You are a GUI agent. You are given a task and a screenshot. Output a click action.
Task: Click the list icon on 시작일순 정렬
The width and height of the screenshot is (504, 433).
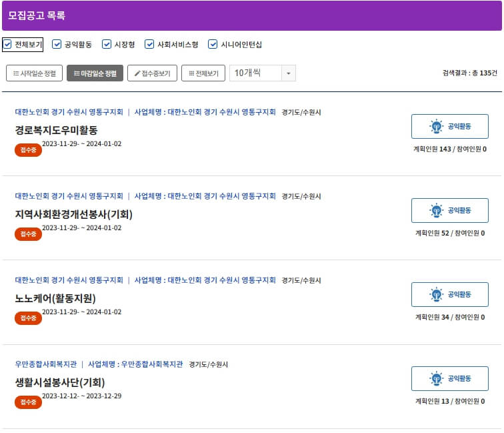coord(16,73)
